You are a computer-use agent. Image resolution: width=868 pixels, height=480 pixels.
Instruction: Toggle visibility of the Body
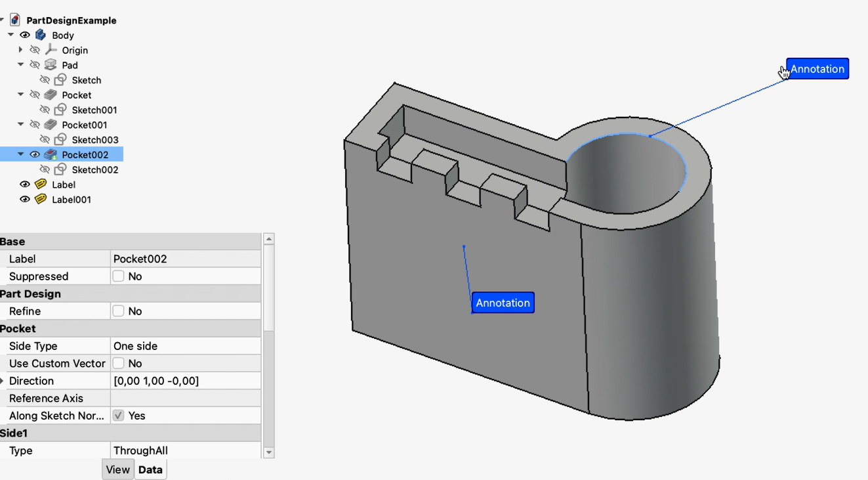(x=25, y=35)
